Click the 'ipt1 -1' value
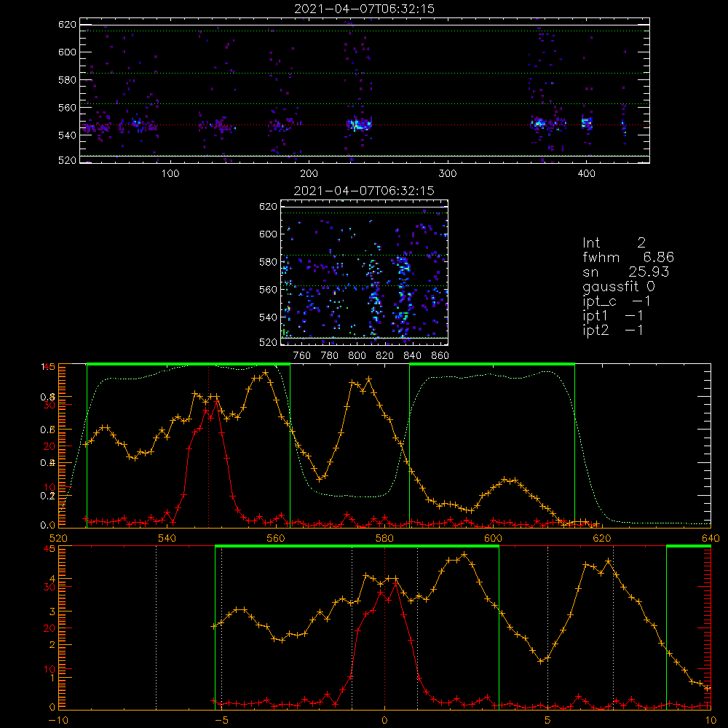Image resolution: width=728 pixels, height=728 pixels. pos(613,316)
